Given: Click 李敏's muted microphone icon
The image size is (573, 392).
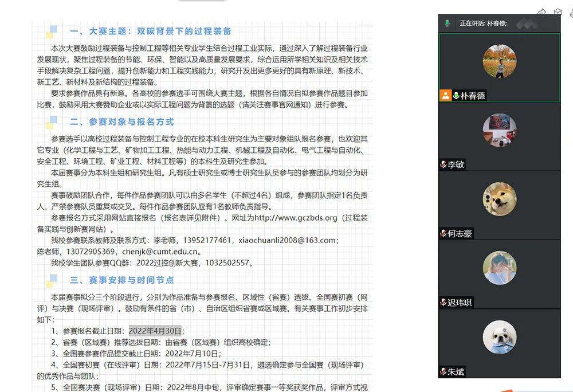Looking at the screenshot, I should pos(442,164).
